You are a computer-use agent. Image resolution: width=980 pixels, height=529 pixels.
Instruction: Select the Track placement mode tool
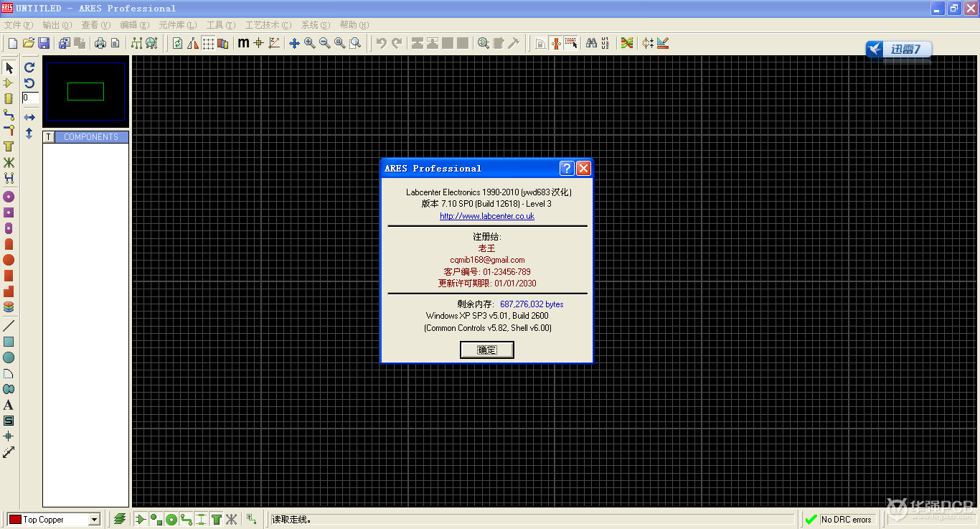click(x=9, y=115)
